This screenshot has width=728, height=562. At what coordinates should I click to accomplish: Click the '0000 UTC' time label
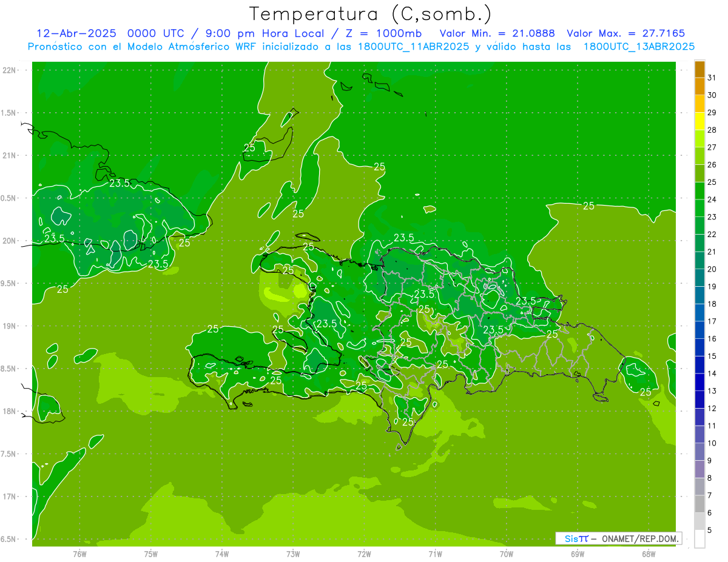(x=155, y=33)
